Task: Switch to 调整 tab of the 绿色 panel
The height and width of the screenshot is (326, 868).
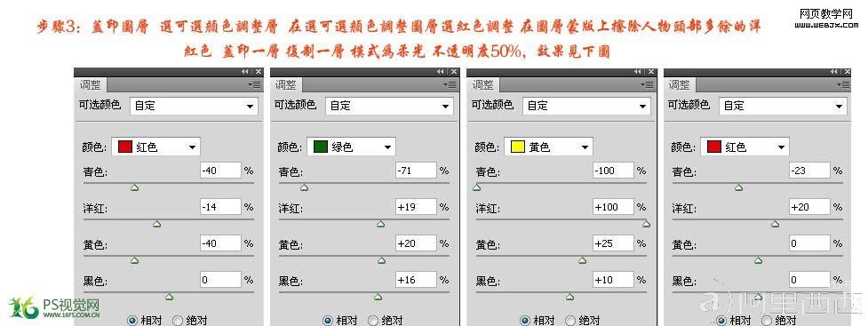Action: coord(287,84)
